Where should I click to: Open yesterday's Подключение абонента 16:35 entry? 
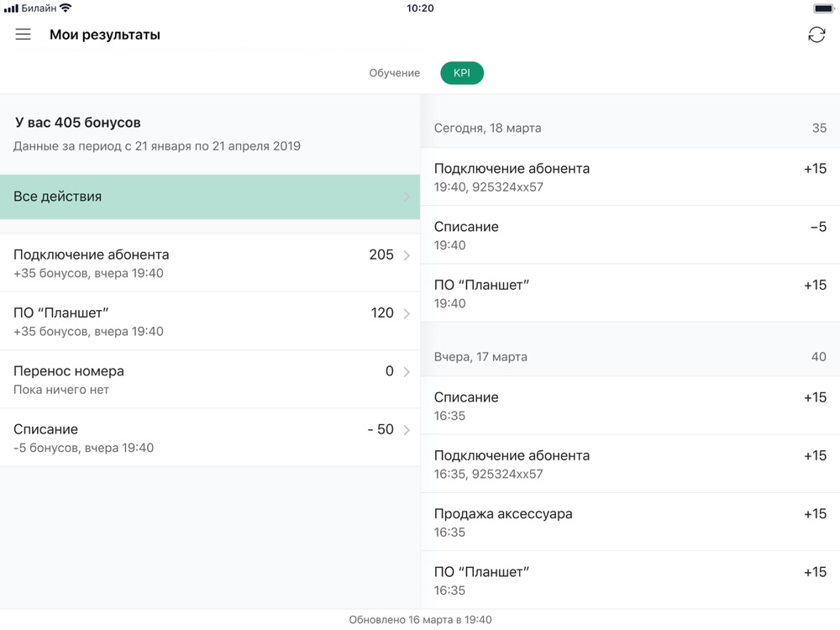click(630, 464)
